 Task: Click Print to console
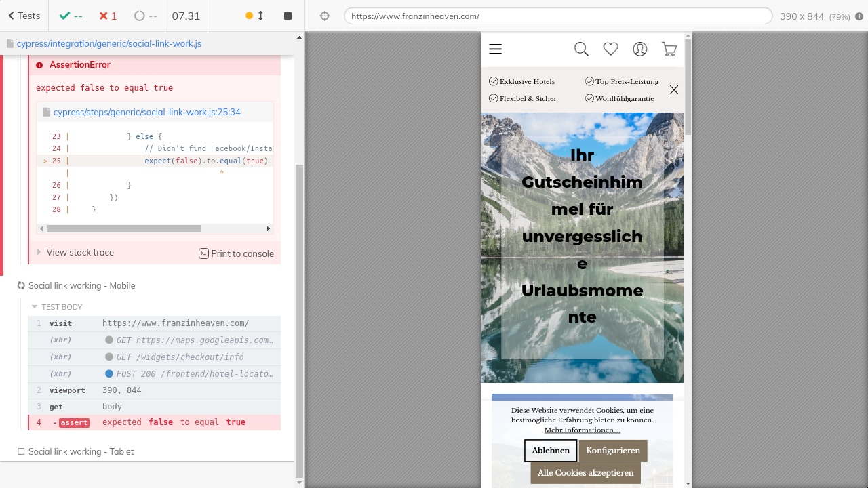(x=236, y=253)
